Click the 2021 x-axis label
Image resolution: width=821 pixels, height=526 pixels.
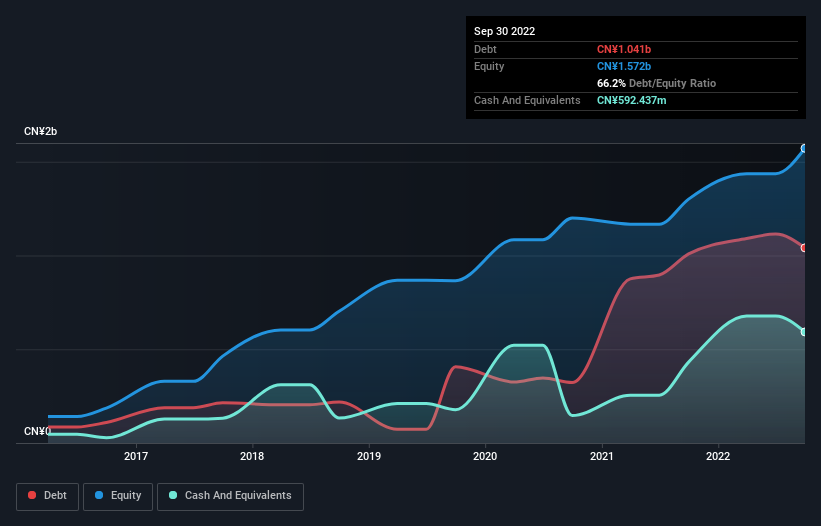click(602, 456)
